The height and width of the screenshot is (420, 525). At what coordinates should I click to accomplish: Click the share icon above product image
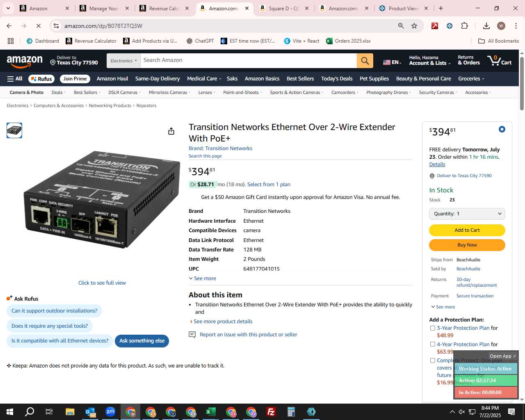tap(171, 131)
